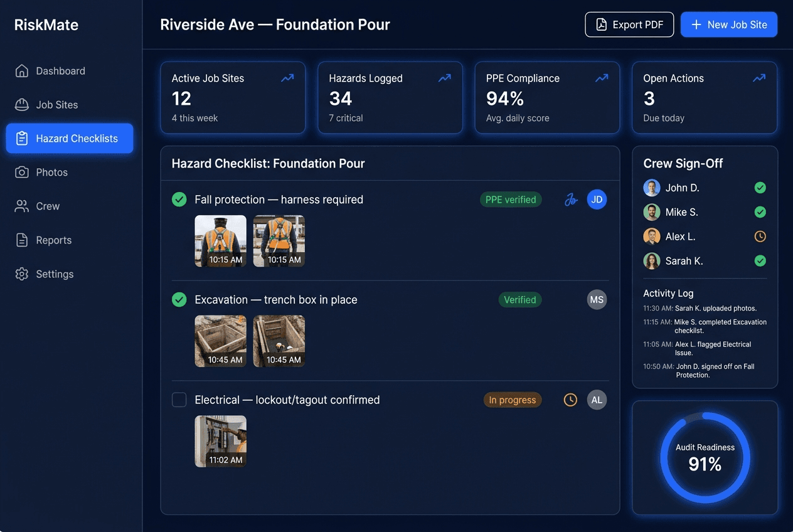
Task: Open second harness photo taken 10:15 AM
Action: coord(279,241)
